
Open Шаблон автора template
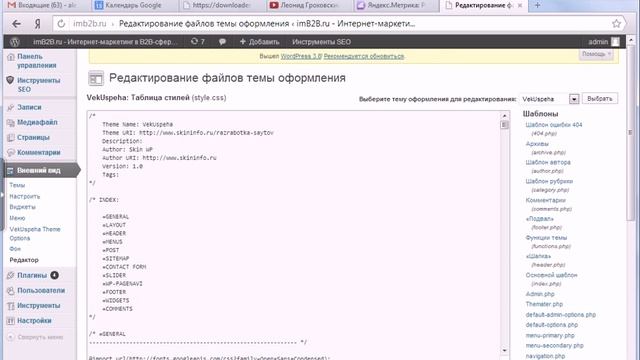click(548, 162)
